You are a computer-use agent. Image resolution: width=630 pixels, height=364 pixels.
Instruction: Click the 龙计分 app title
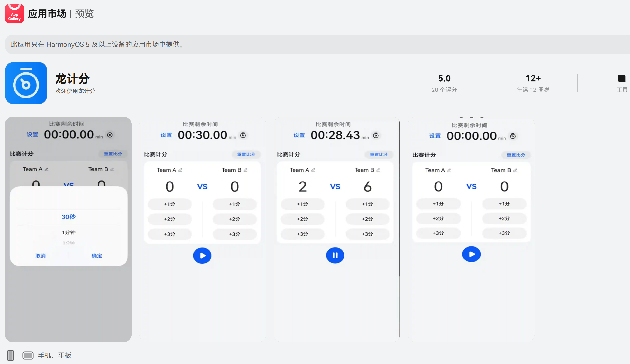click(x=72, y=78)
